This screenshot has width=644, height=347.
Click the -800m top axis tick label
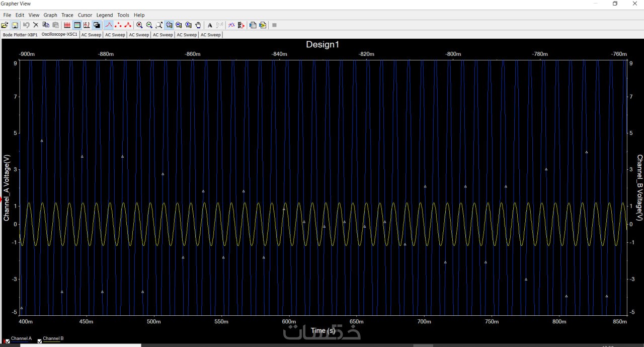coord(453,54)
